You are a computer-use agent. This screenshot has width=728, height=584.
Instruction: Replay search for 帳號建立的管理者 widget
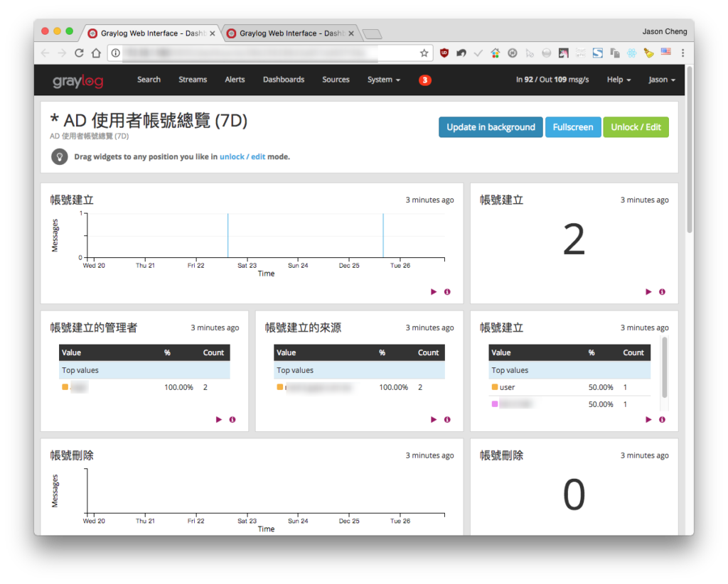pos(219,419)
